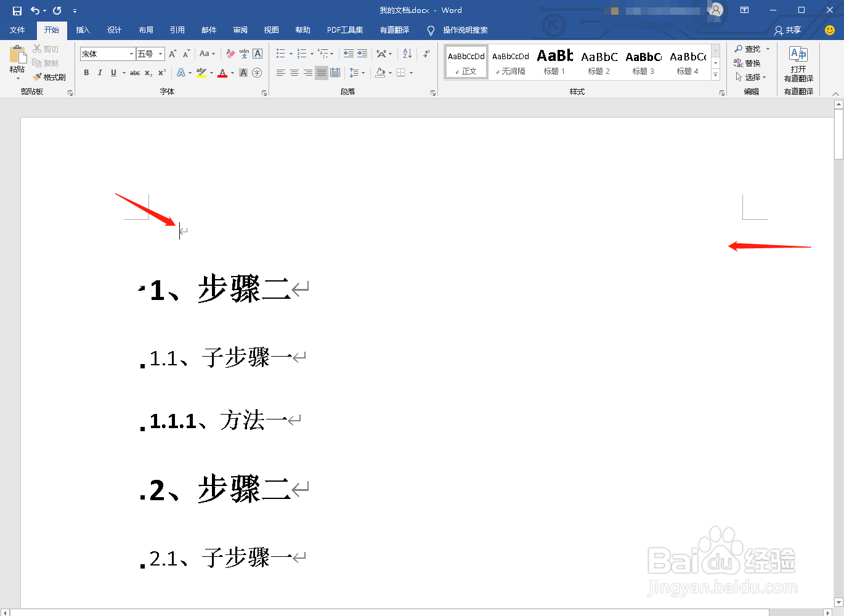
Task: Switch to the Review (审阅) tab
Action: (x=240, y=30)
